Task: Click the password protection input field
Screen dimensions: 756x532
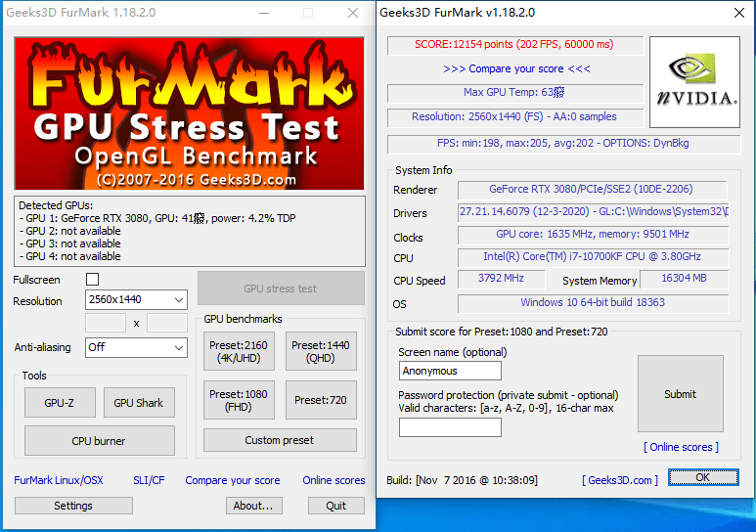Action: 451,427
